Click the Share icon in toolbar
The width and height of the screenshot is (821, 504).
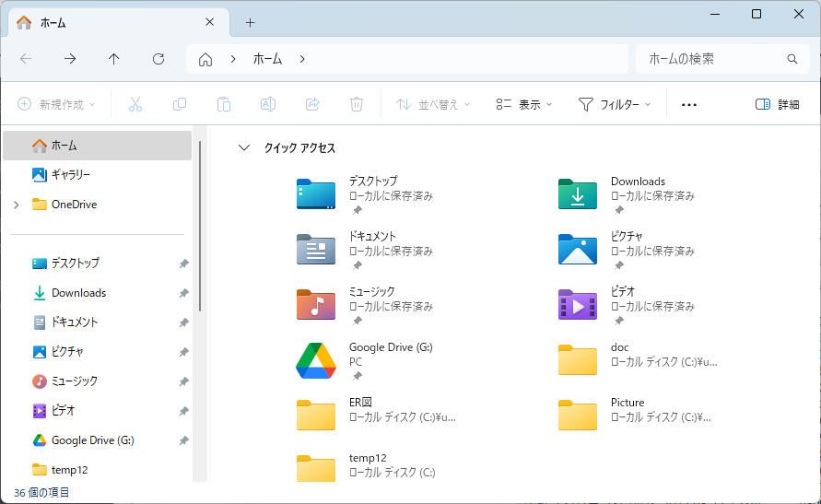point(312,104)
